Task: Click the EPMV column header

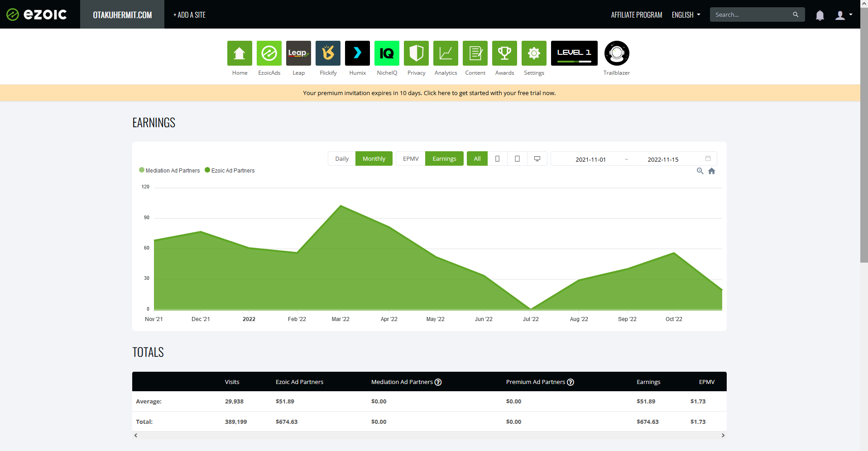Action: coord(706,382)
